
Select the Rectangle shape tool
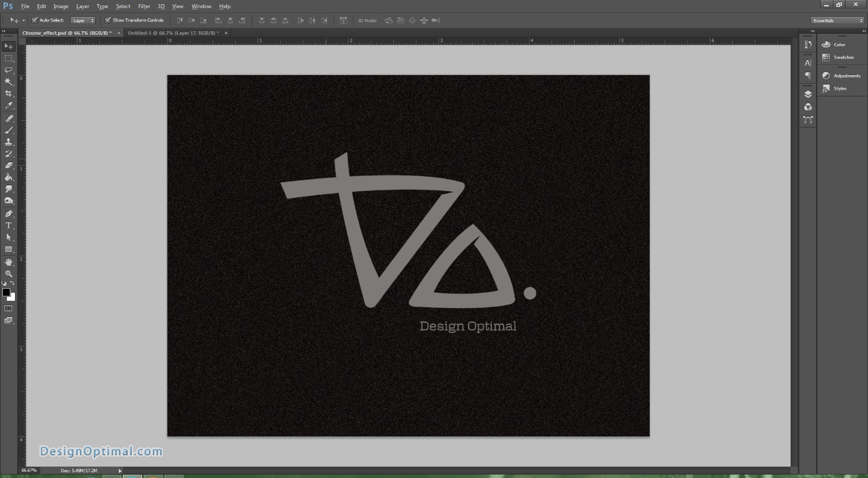click(9, 249)
